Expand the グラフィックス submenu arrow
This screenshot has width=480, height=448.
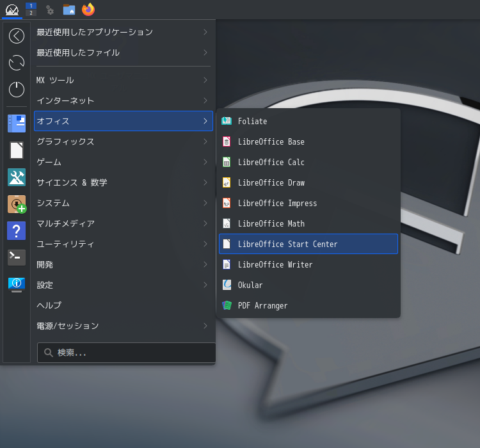click(205, 141)
